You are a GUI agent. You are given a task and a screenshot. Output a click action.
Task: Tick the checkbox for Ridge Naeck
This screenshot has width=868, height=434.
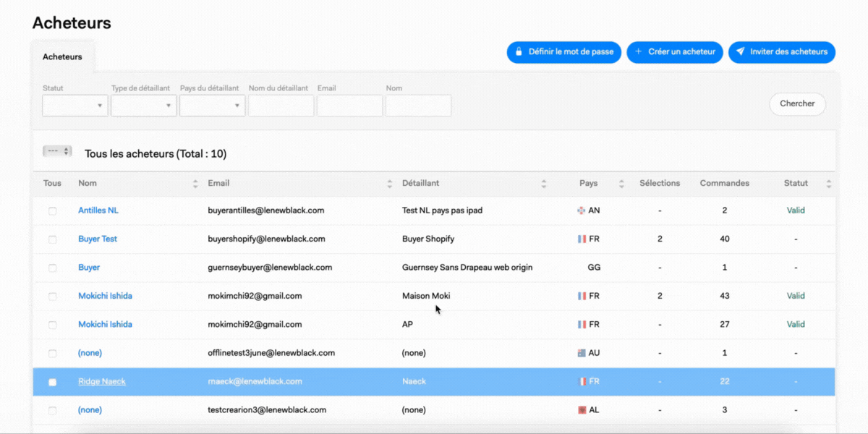[52, 382]
